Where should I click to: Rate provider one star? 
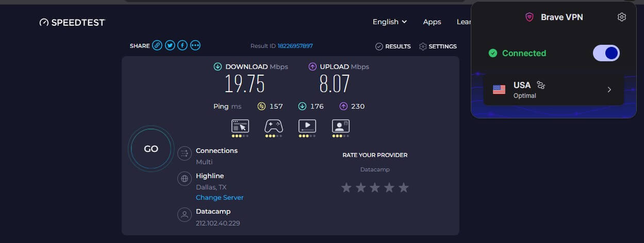[x=346, y=187]
